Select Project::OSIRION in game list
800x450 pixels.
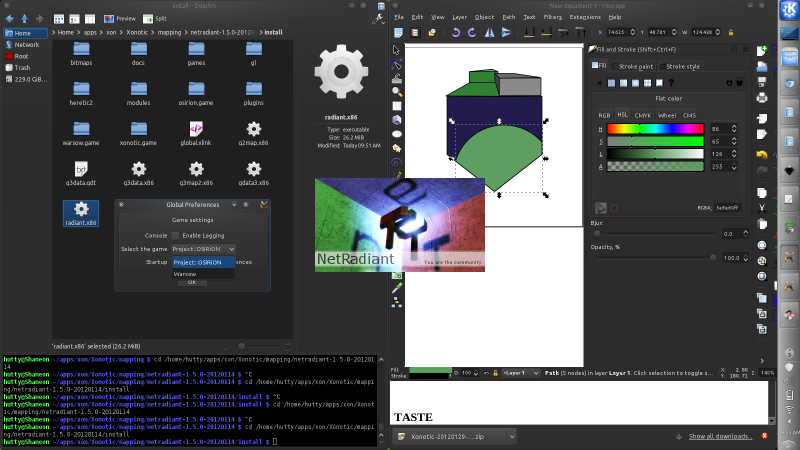point(204,262)
